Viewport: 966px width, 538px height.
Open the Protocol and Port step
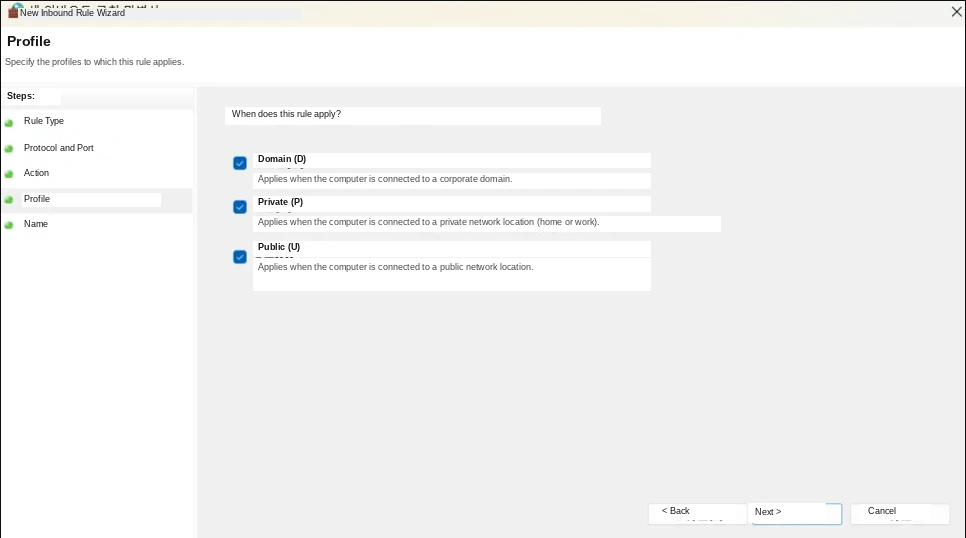(59, 148)
